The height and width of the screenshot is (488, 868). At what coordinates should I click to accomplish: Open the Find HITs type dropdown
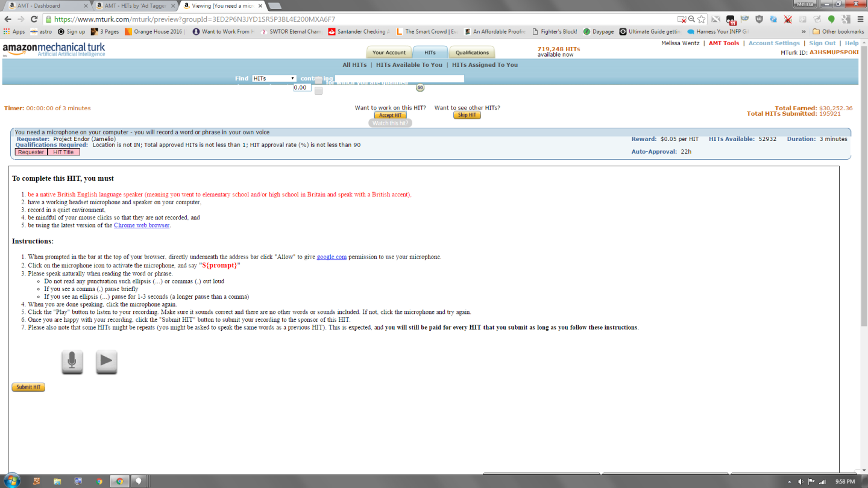coord(274,78)
